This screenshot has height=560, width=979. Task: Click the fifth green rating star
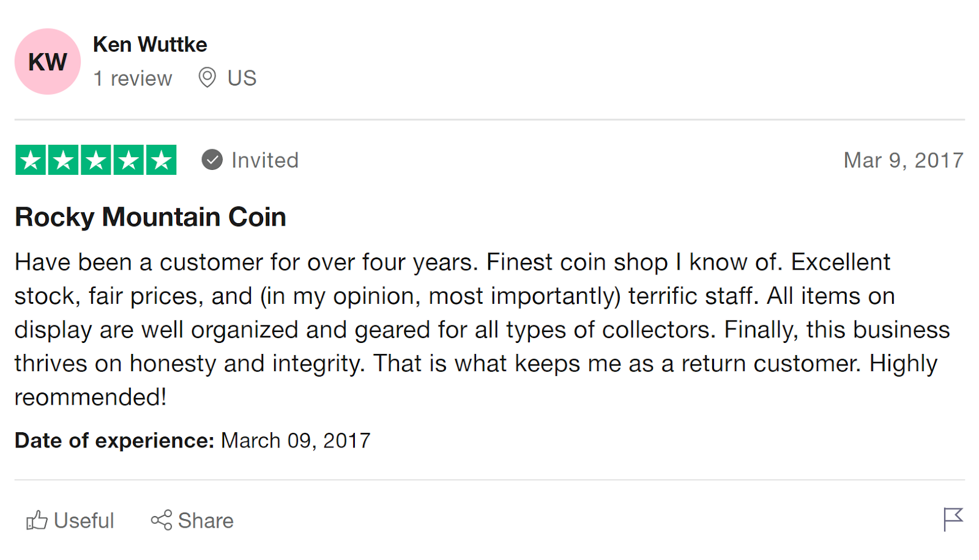[x=162, y=160]
